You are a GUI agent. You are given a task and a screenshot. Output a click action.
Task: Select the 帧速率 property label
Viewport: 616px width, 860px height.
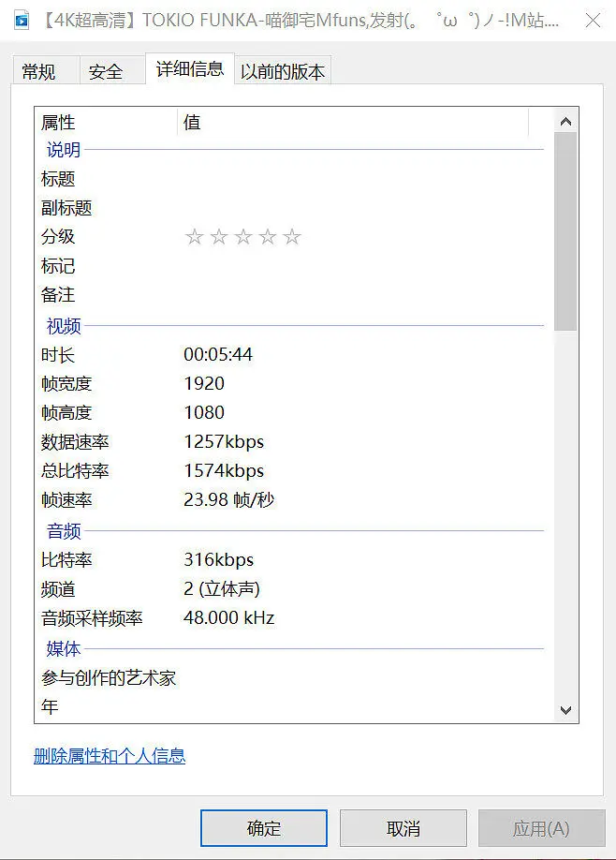(66, 500)
